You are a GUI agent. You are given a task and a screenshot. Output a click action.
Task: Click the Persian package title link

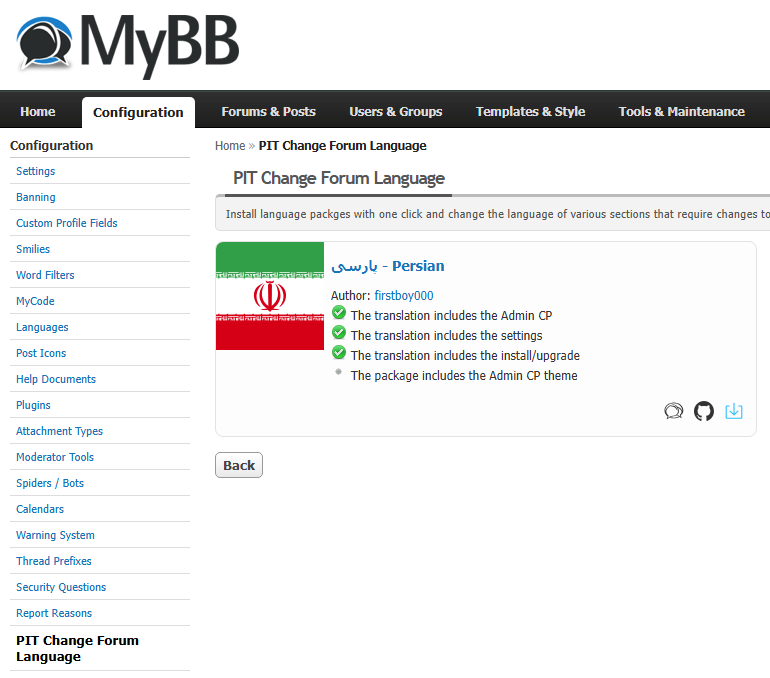388,266
